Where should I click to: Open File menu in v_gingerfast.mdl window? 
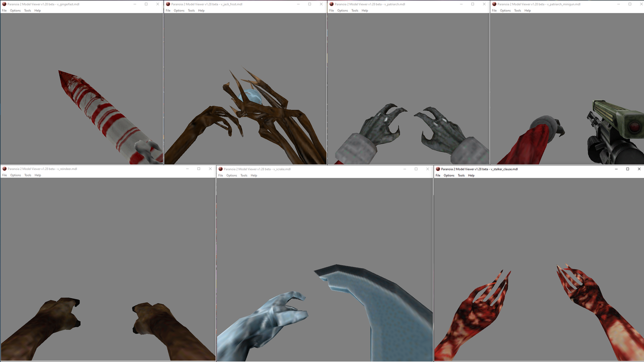(5, 11)
